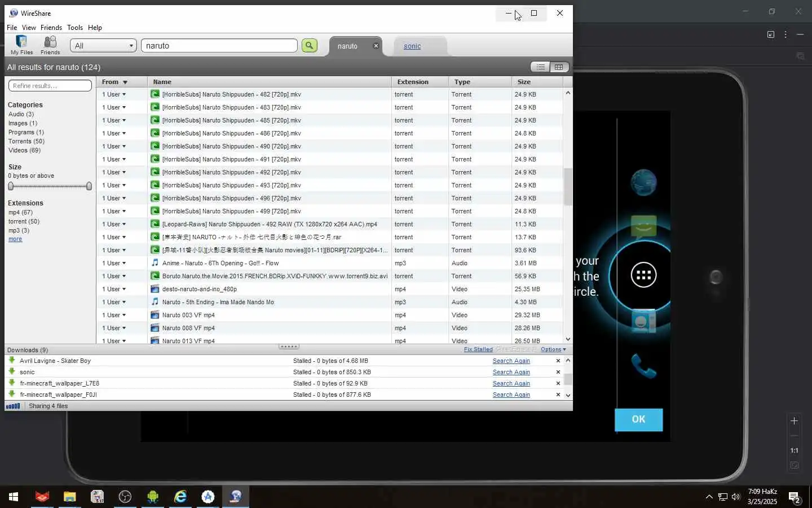
Task: Click the torrent icon for Leopard-Raws Naruto Shippuuden
Action: point(155,224)
